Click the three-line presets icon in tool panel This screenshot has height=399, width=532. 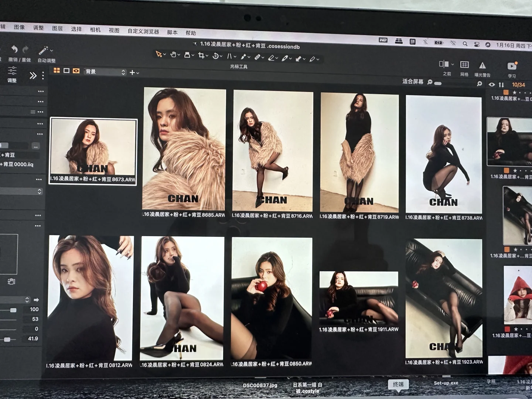pyautogui.click(x=33, y=112)
